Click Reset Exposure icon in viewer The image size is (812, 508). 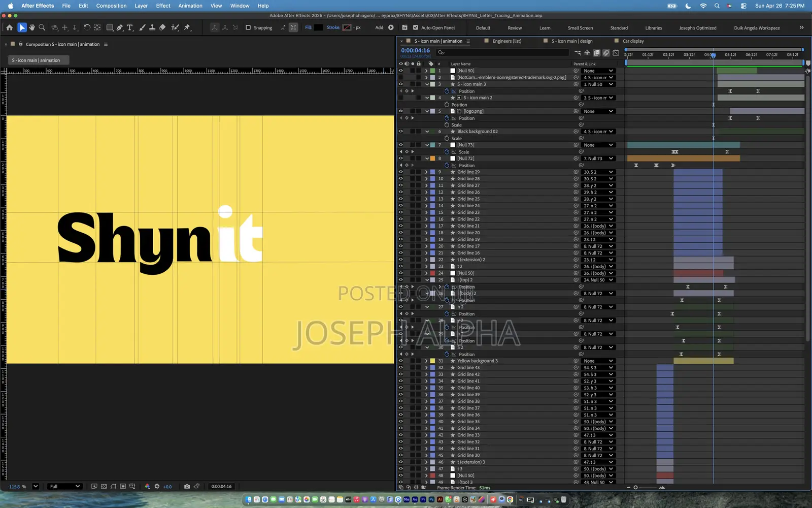(157, 486)
